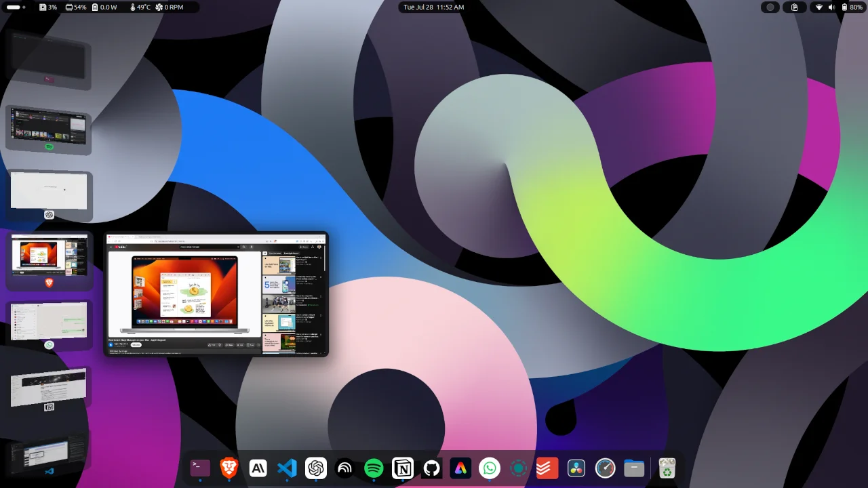This screenshot has height=488, width=868.
Task: Click the dark circle top bar indicator
Action: 770,7
